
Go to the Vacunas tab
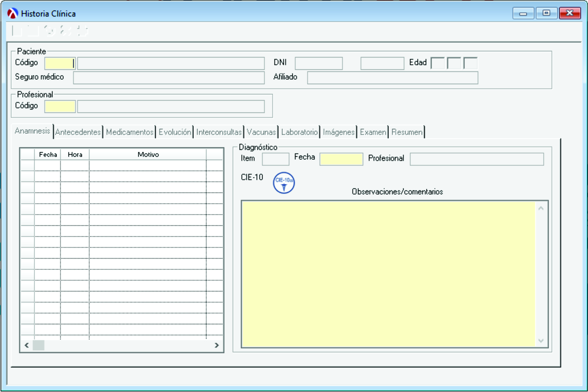point(261,132)
